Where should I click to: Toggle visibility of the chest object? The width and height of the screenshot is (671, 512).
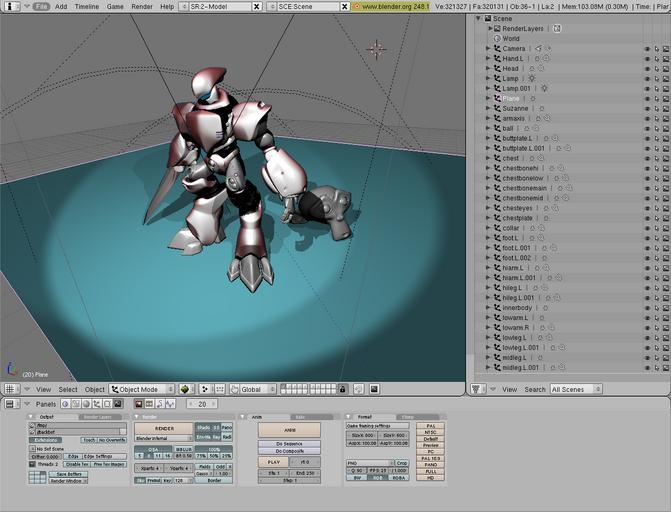click(x=647, y=158)
